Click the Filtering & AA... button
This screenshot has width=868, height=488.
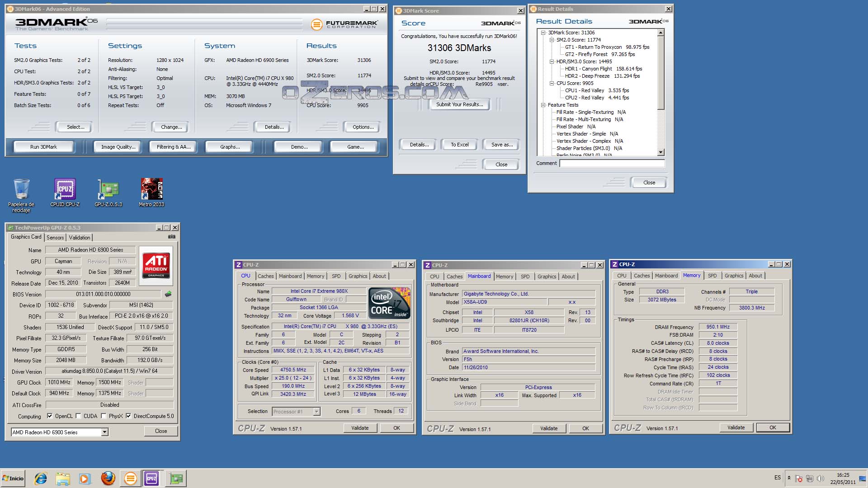(174, 147)
